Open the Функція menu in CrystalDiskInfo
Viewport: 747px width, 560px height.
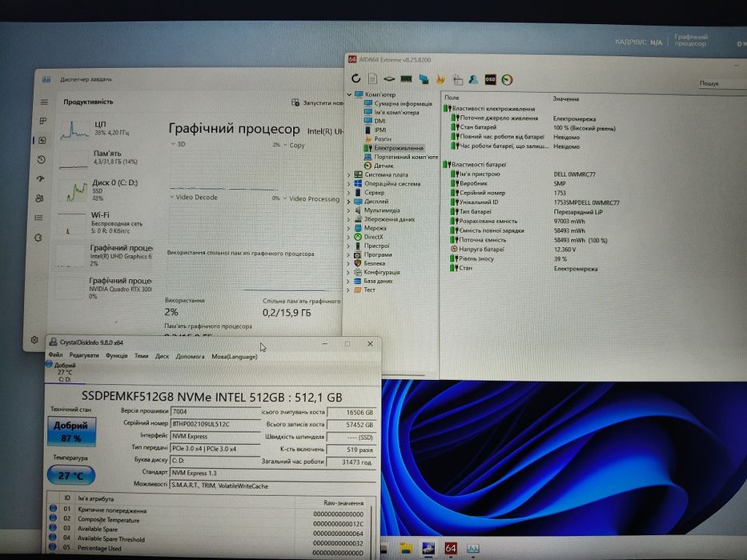[116, 356]
